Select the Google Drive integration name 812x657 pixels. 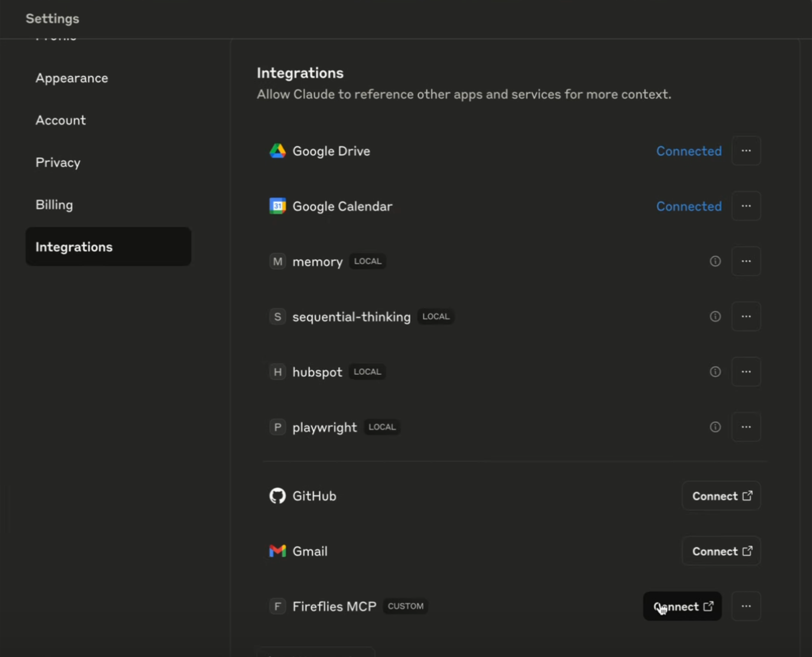pyautogui.click(x=331, y=151)
